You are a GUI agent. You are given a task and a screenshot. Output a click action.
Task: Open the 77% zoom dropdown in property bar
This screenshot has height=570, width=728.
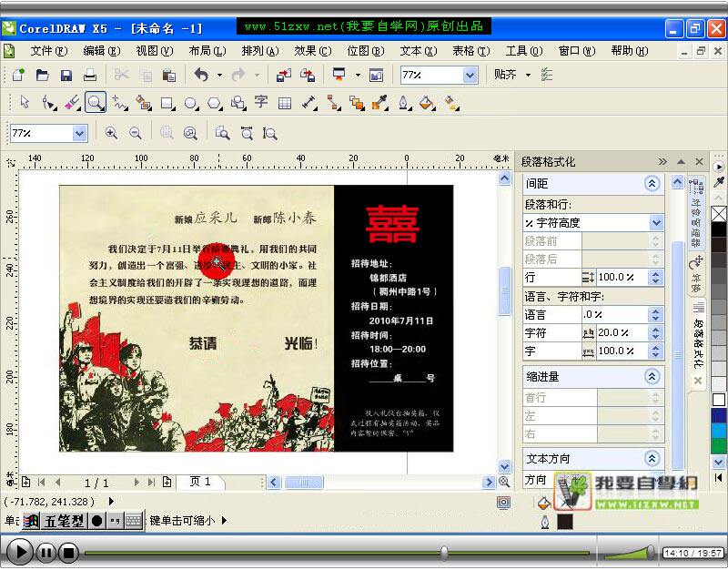click(79, 133)
